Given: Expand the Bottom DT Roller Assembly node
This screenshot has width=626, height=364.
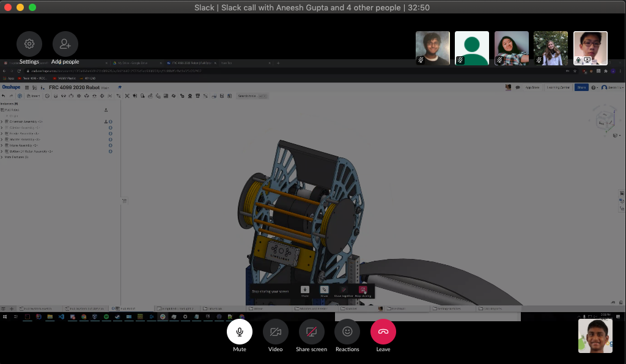Looking at the screenshot, I should 2,151.
